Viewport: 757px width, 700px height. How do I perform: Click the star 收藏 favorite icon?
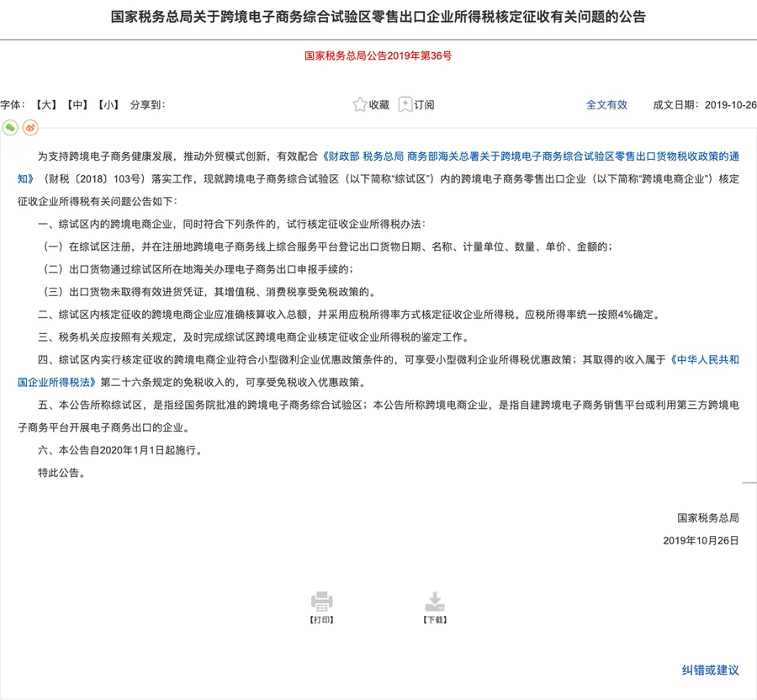pos(360,105)
